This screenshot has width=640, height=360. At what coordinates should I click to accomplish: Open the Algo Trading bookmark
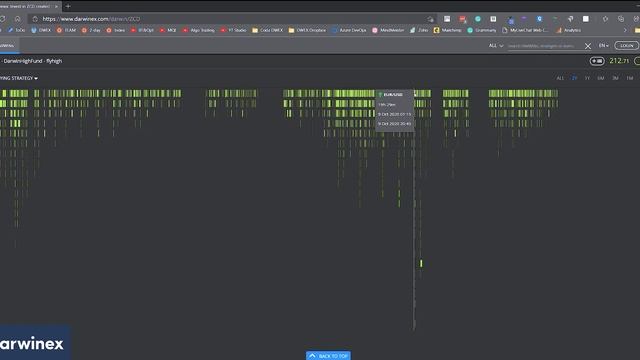coord(199,30)
